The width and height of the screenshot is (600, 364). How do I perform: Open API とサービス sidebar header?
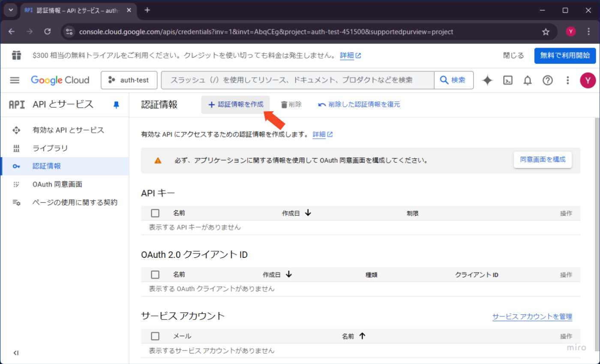[x=63, y=104]
